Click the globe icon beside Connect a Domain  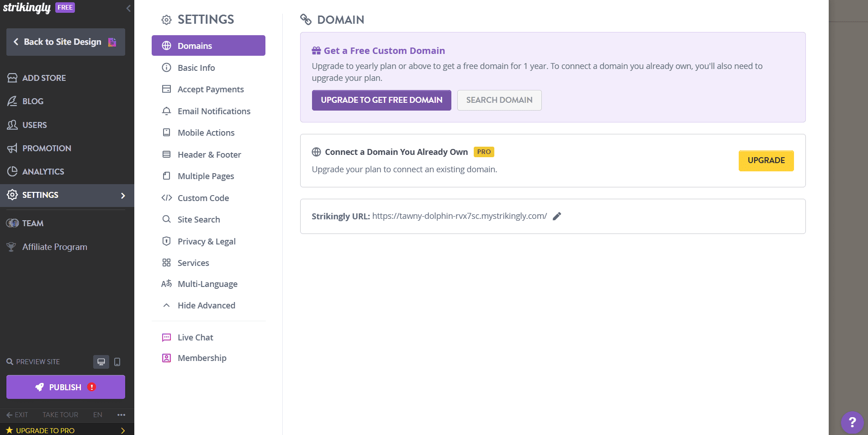point(316,152)
